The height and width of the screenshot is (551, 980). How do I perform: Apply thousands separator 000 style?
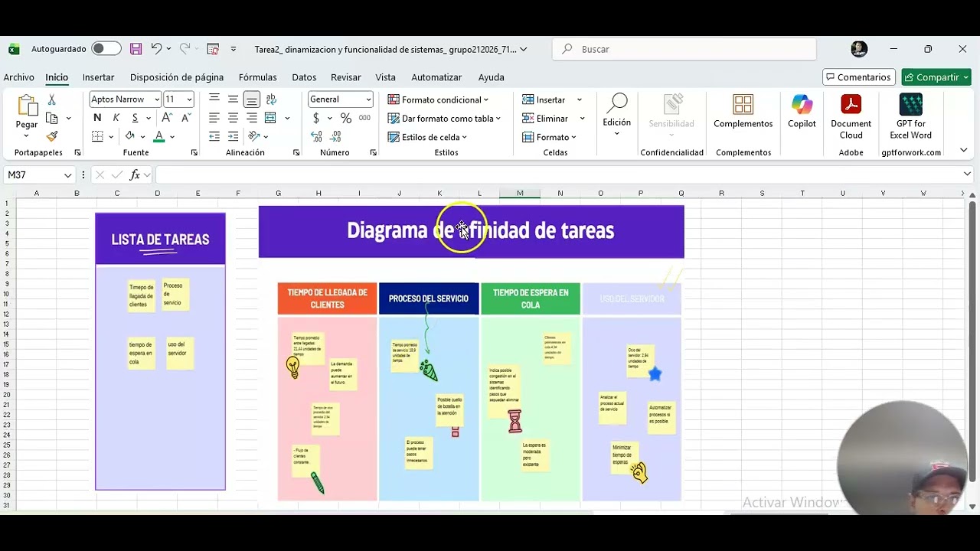364,118
